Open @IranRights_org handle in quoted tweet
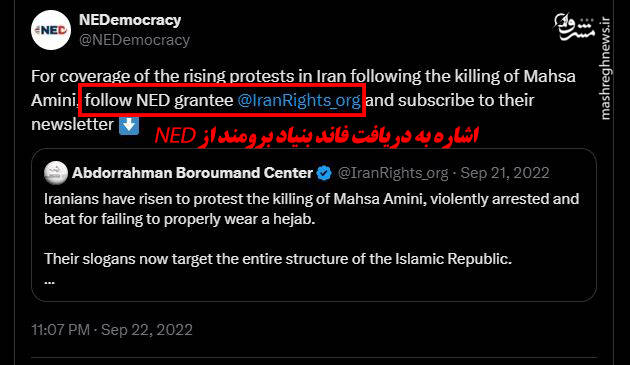 pyautogui.click(x=393, y=173)
